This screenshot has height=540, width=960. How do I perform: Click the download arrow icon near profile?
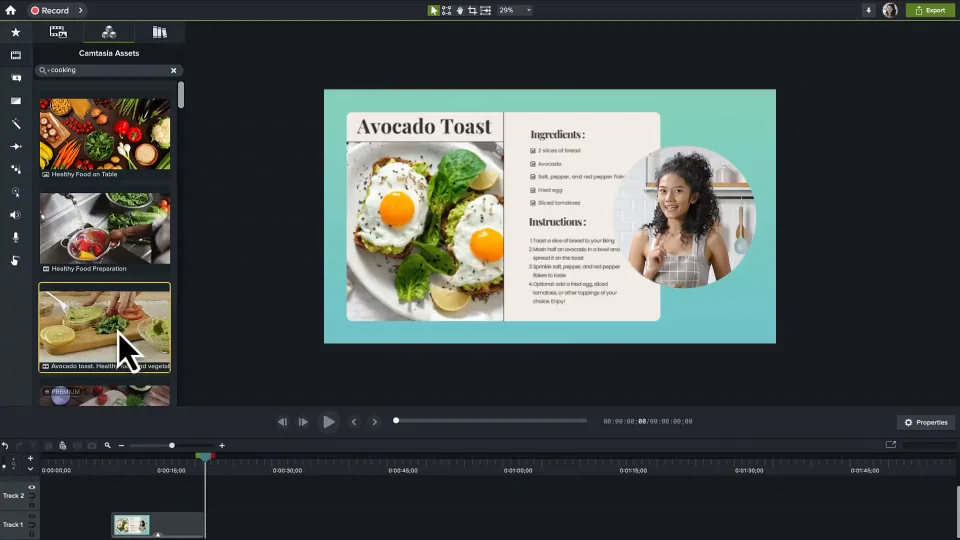[x=868, y=10]
